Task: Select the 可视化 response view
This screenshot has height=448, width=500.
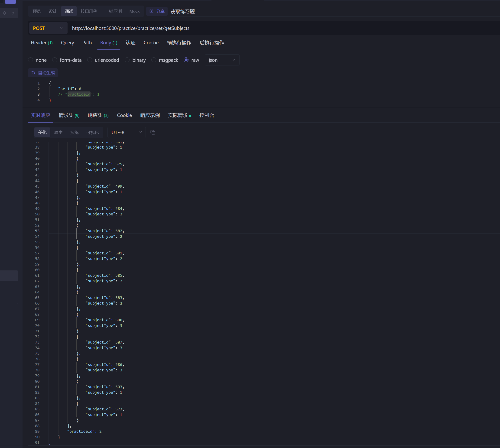Action: point(92,133)
